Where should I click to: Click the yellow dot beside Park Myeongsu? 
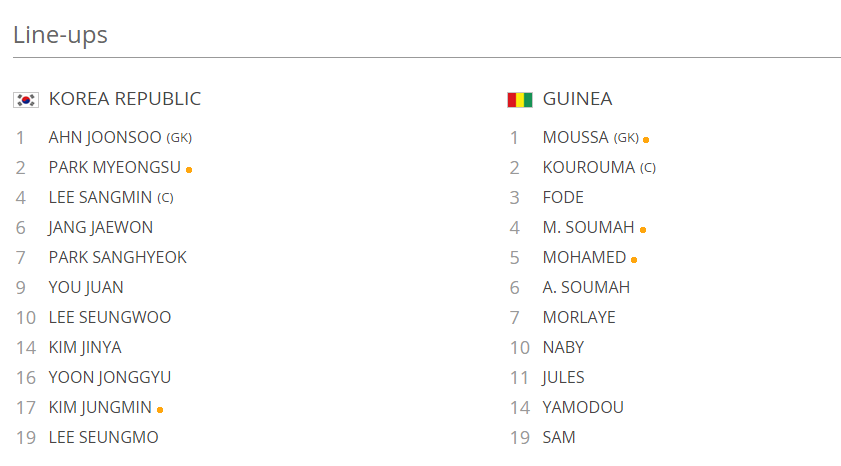point(189,169)
